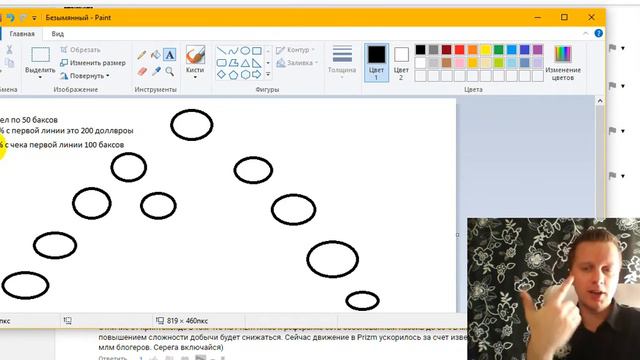Click canvas size 819 × 460пкс status
Viewport: 640px width, 360px height.
(182, 321)
